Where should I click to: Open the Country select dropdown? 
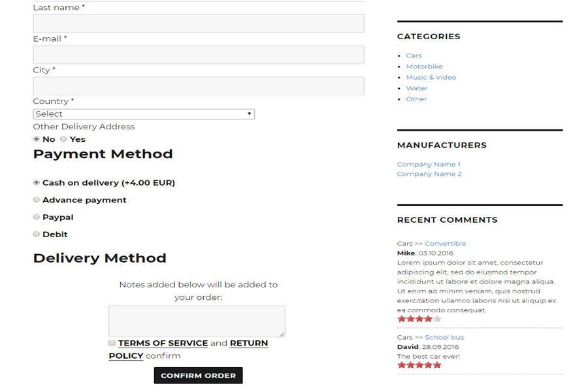click(x=144, y=114)
